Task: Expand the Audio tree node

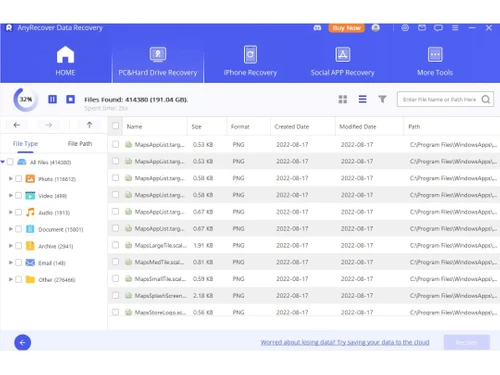Action: [x=11, y=212]
